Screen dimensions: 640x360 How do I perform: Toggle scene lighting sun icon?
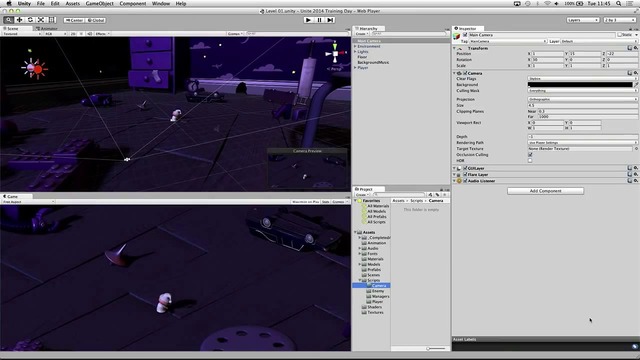tap(81, 34)
